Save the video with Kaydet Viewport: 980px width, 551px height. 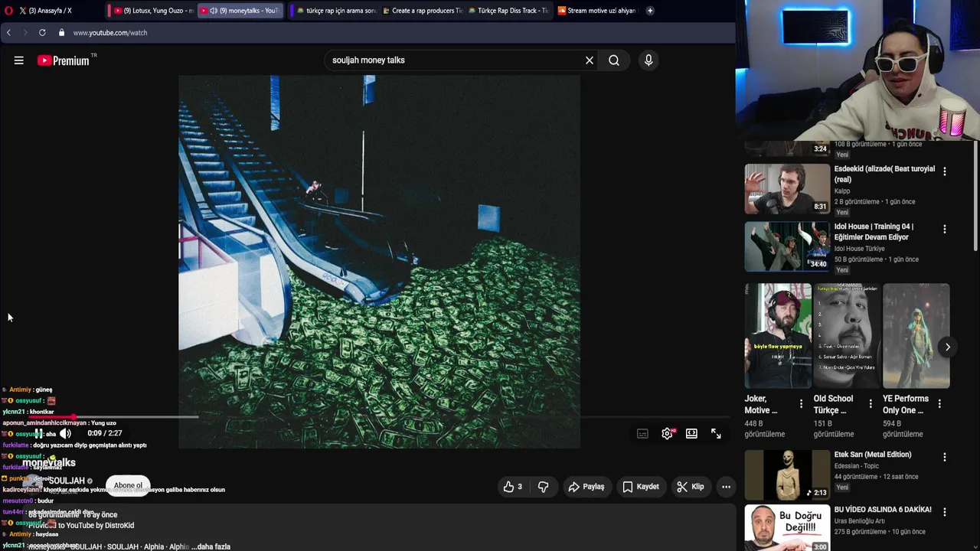[641, 487]
